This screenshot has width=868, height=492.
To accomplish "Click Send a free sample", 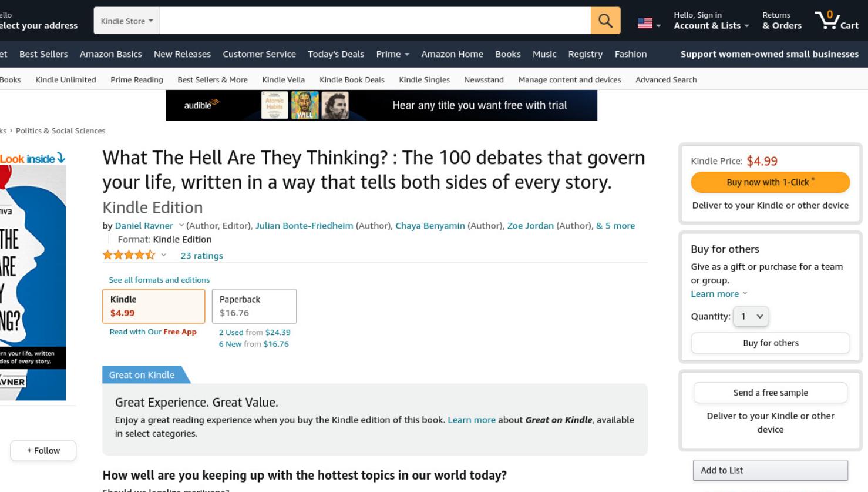I will tap(770, 393).
